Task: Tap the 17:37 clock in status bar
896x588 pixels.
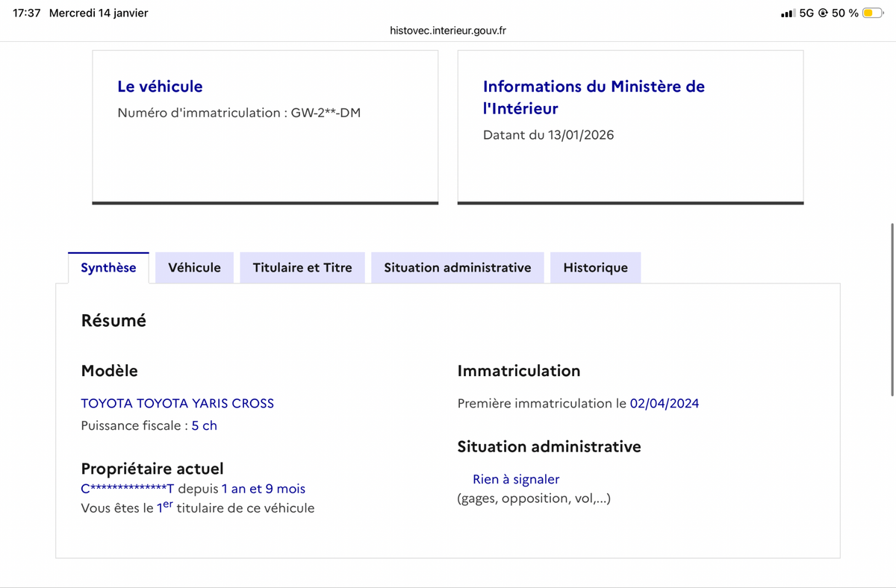Action: click(x=27, y=13)
